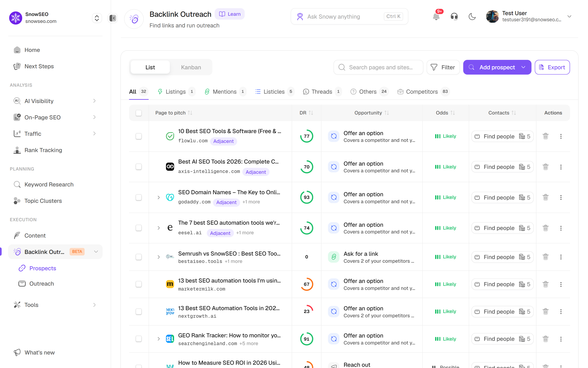Open Outreach in the sidebar
Image resolution: width=588 pixels, height=368 pixels.
42,284
